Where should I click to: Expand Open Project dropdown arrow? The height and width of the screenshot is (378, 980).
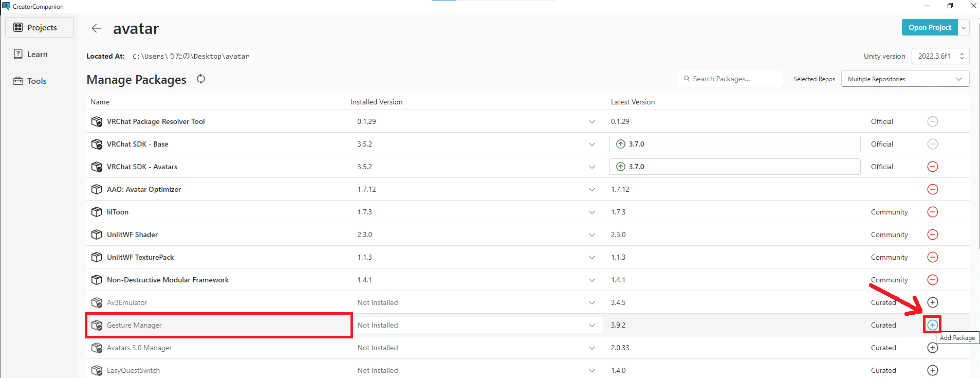(x=964, y=28)
